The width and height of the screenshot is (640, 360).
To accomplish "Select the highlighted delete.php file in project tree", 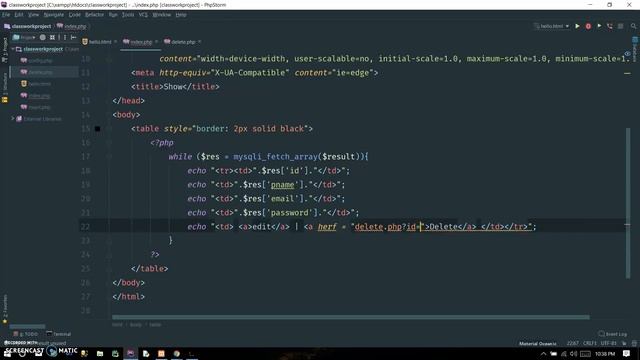I will [44, 72].
